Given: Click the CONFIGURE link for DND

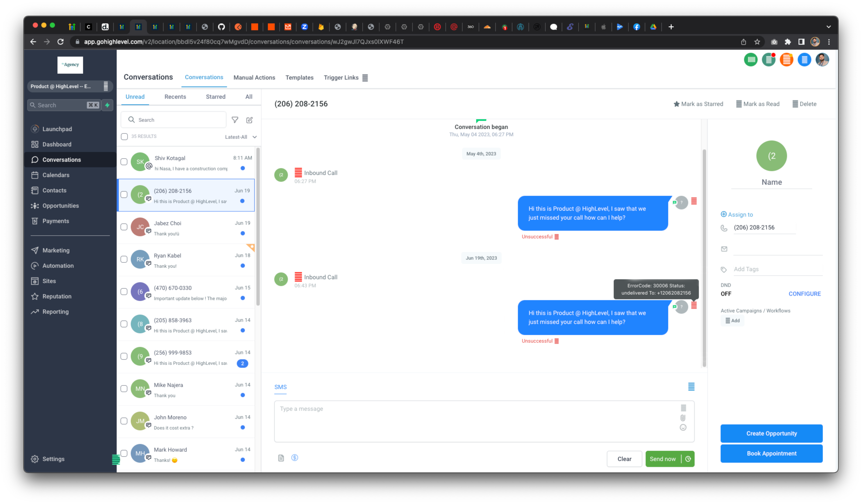Looking at the screenshot, I should pyautogui.click(x=805, y=294).
